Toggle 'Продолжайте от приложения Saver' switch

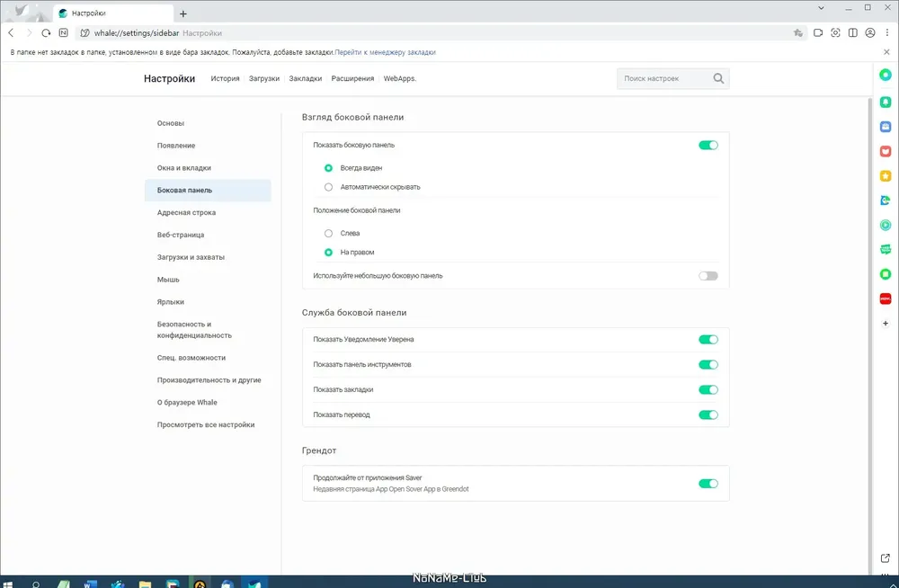[708, 484]
